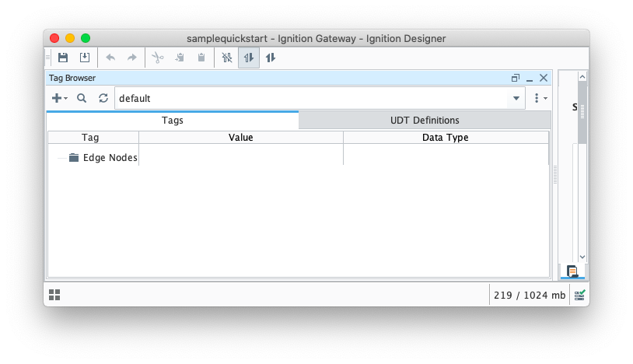Select the Tags tab
The width and height of the screenshot is (633, 364).
[172, 121]
